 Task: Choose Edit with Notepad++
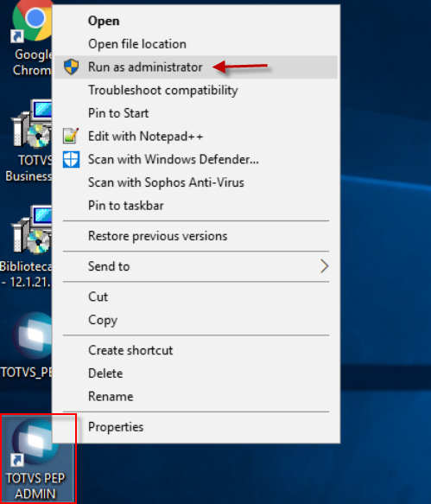click(196, 137)
